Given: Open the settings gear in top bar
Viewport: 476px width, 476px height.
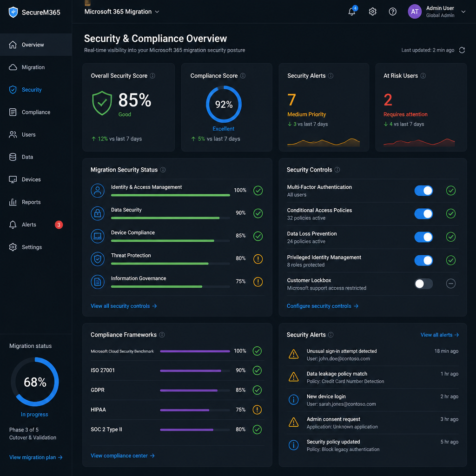Looking at the screenshot, I should tap(372, 12).
